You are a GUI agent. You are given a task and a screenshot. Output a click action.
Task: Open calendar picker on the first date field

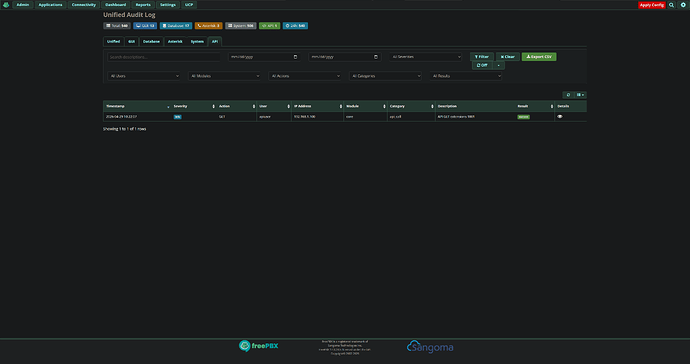295,57
